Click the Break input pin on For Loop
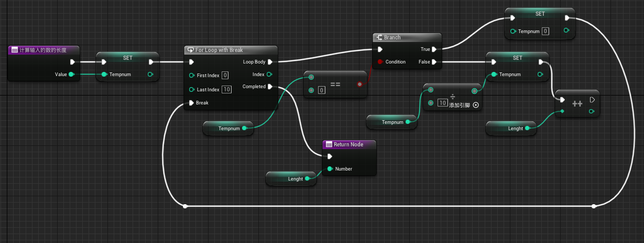 point(192,103)
